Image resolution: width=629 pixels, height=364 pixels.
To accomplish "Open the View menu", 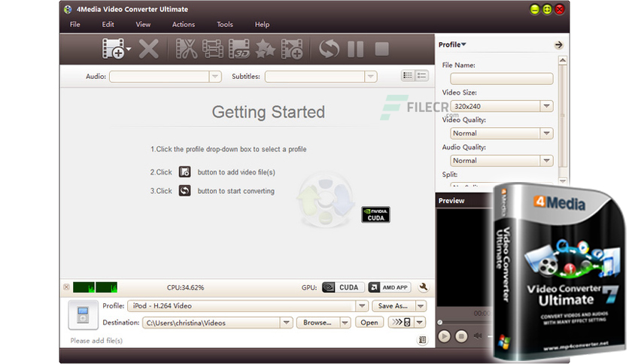I will tap(143, 25).
